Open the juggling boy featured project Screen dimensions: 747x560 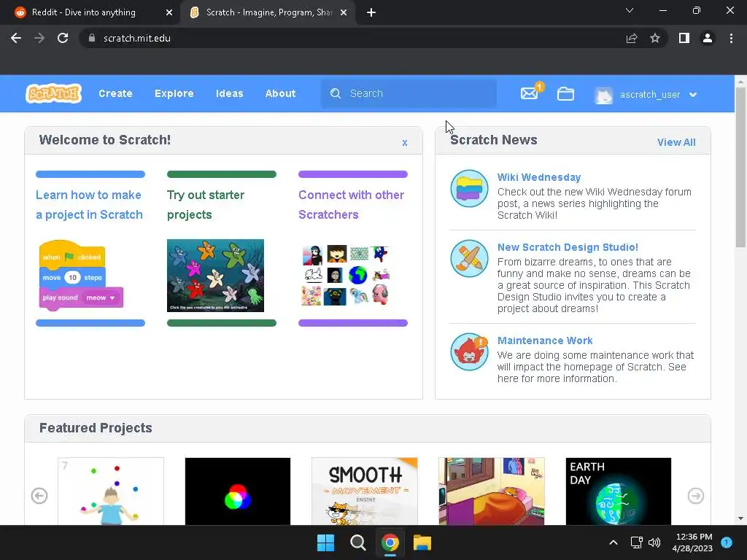point(111,491)
